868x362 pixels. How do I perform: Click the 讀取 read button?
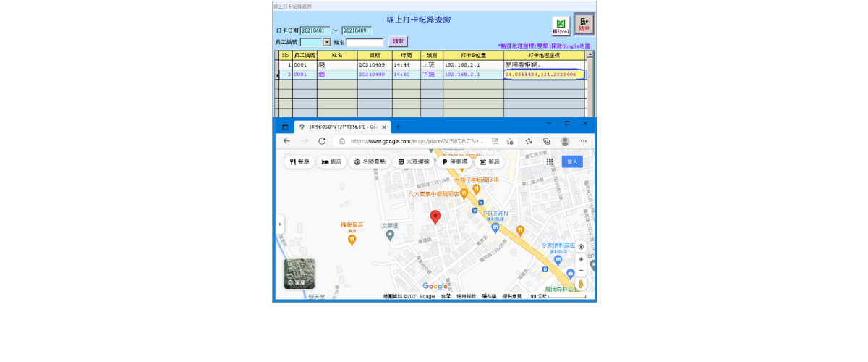(x=398, y=41)
